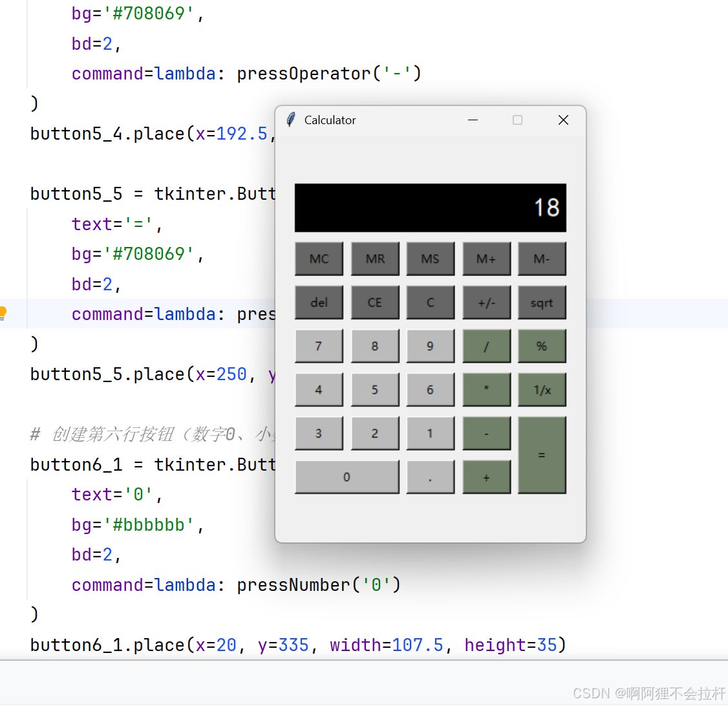
Task: Click button6_1 = tkinter line in editor
Action: (153, 465)
